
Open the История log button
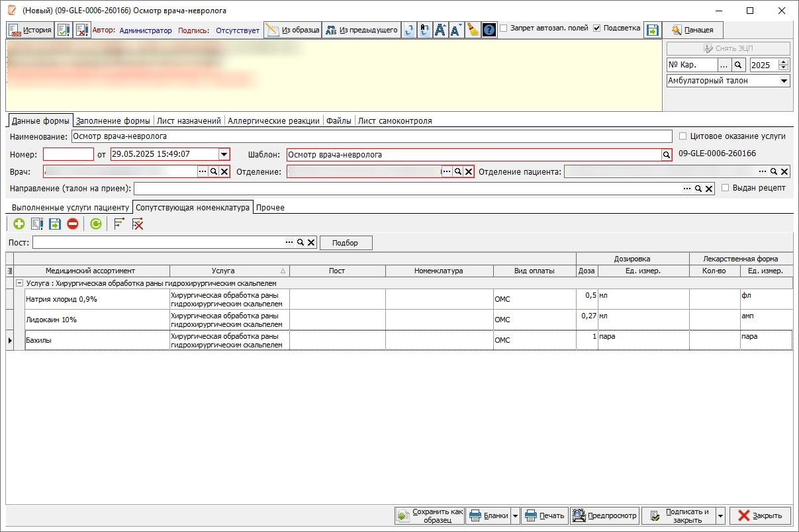pos(30,30)
